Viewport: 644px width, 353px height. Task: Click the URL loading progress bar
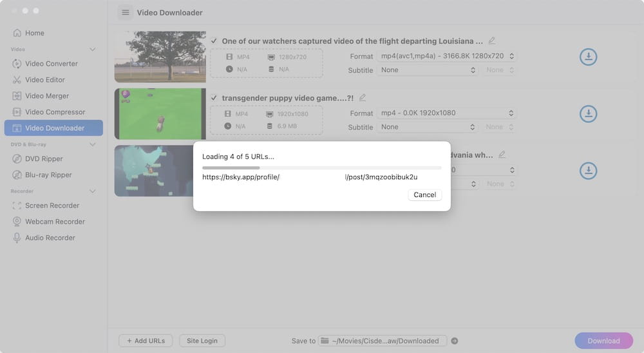tap(321, 167)
